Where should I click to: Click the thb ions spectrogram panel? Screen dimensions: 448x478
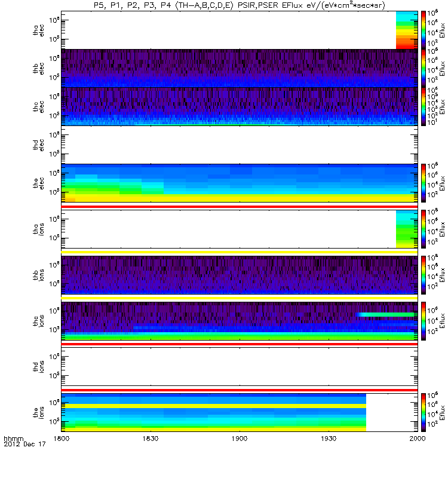(240, 275)
